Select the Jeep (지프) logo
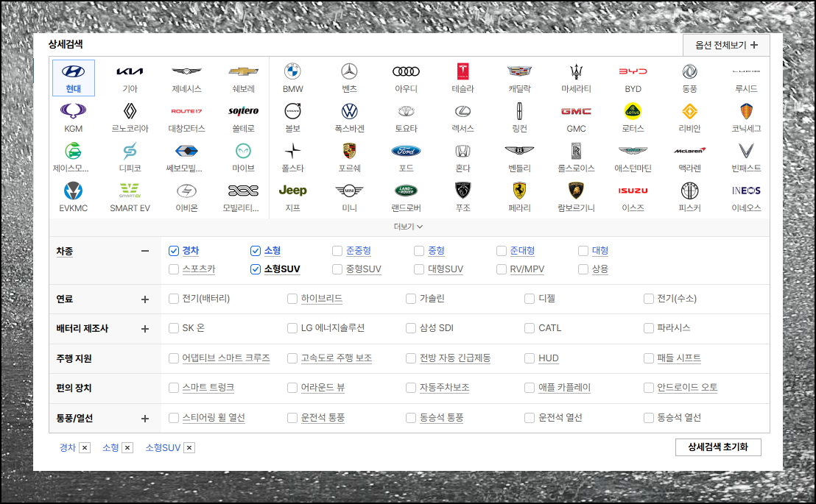This screenshot has height=504, width=816. coord(292,191)
